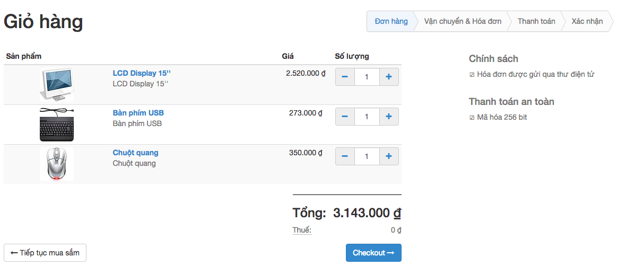Increase quantity of LCD Display 15''
This screenshot has width=644, height=275.
click(x=389, y=77)
